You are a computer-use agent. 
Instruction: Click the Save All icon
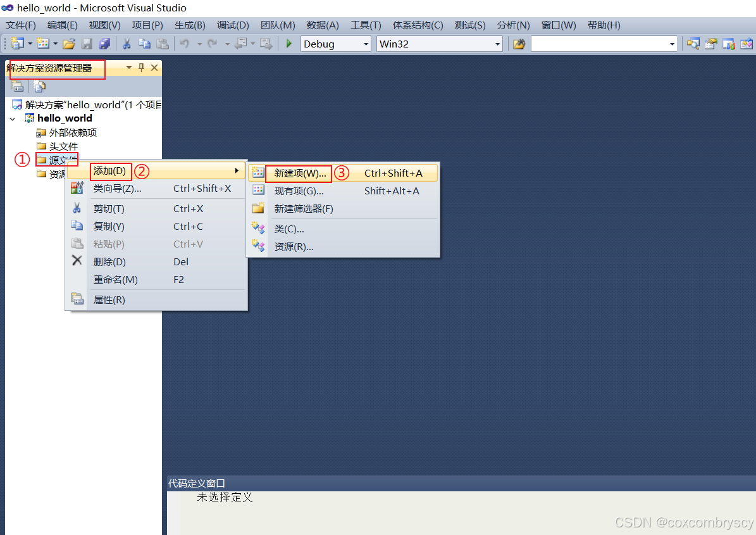tap(104, 44)
